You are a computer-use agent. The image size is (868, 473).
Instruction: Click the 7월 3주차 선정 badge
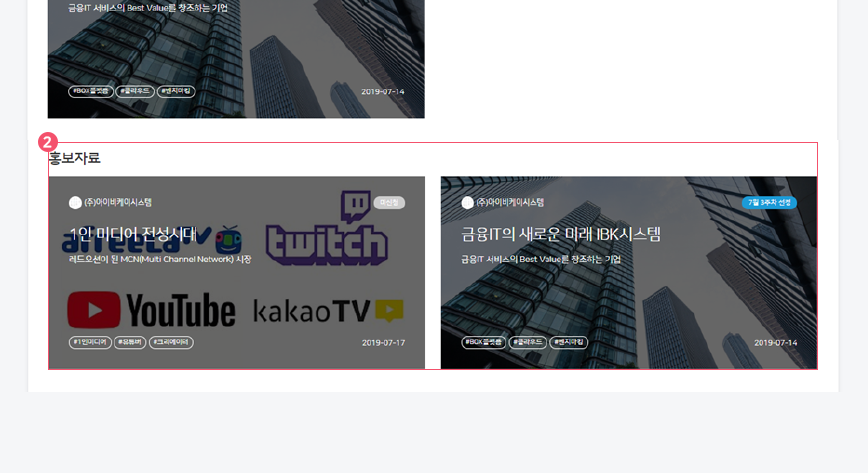point(769,203)
